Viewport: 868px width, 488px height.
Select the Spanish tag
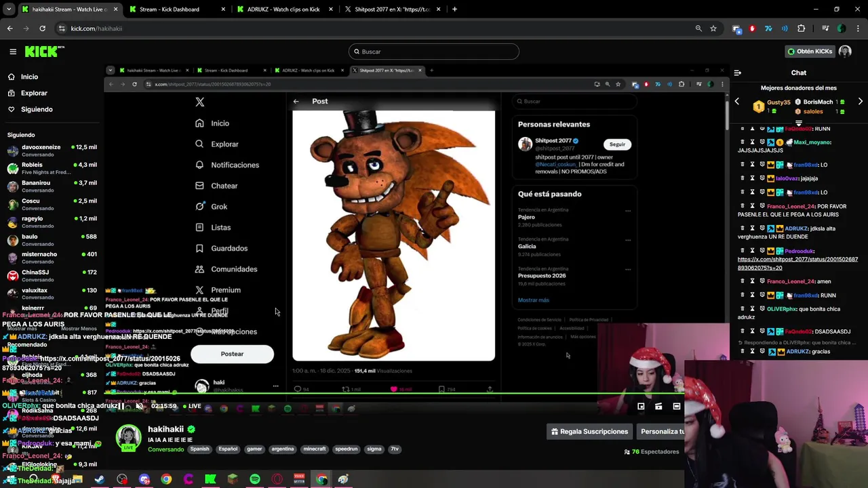(x=199, y=449)
